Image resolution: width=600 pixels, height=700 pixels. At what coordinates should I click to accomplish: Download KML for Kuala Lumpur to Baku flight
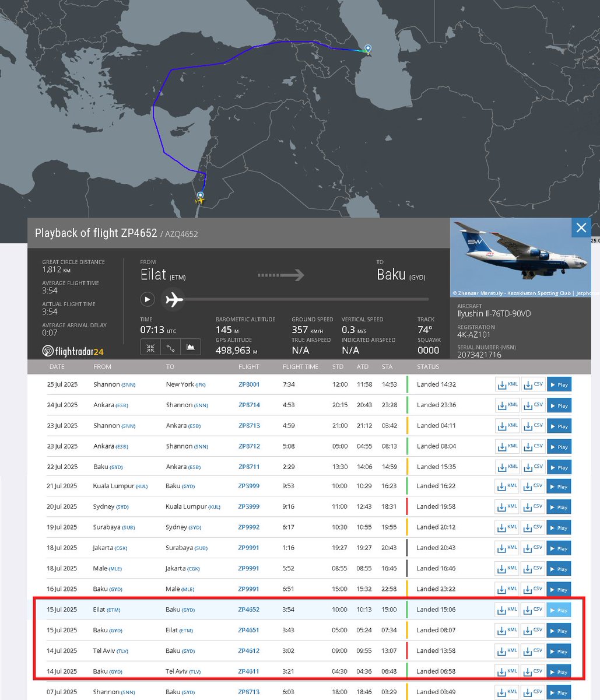[507, 487]
